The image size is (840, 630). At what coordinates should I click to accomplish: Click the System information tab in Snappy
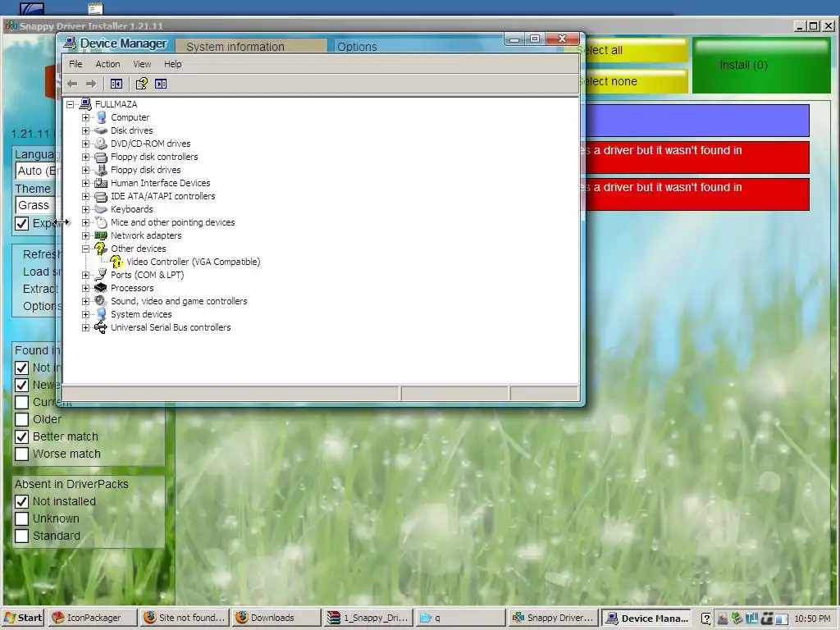tap(251, 46)
